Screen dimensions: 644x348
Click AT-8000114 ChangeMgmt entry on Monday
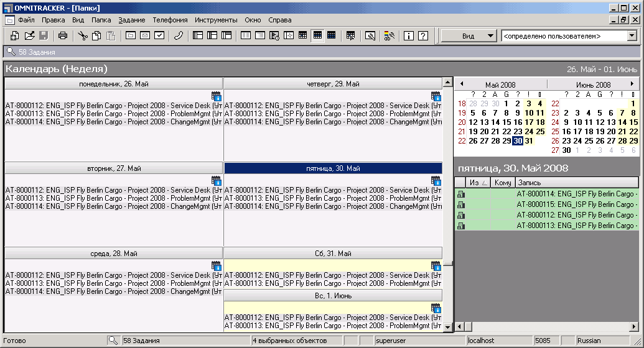click(x=114, y=122)
